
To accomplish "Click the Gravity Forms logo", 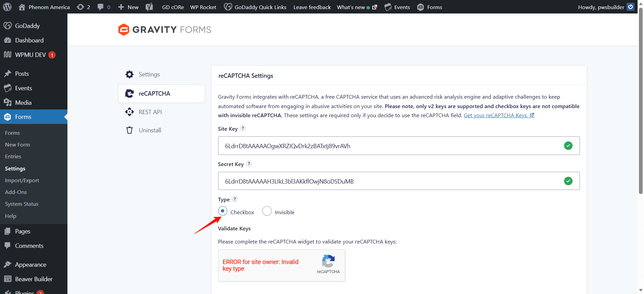I will click(x=165, y=30).
